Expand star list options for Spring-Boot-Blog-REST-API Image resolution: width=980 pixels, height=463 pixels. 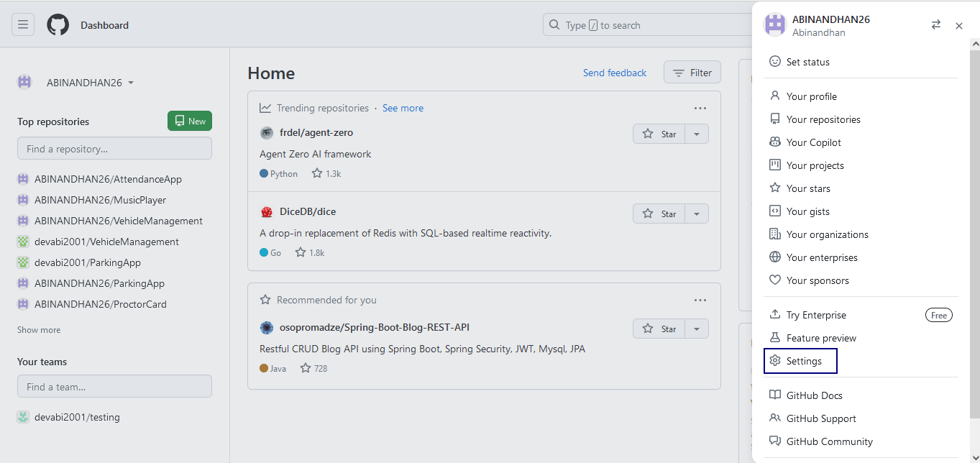pyautogui.click(x=697, y=329)
